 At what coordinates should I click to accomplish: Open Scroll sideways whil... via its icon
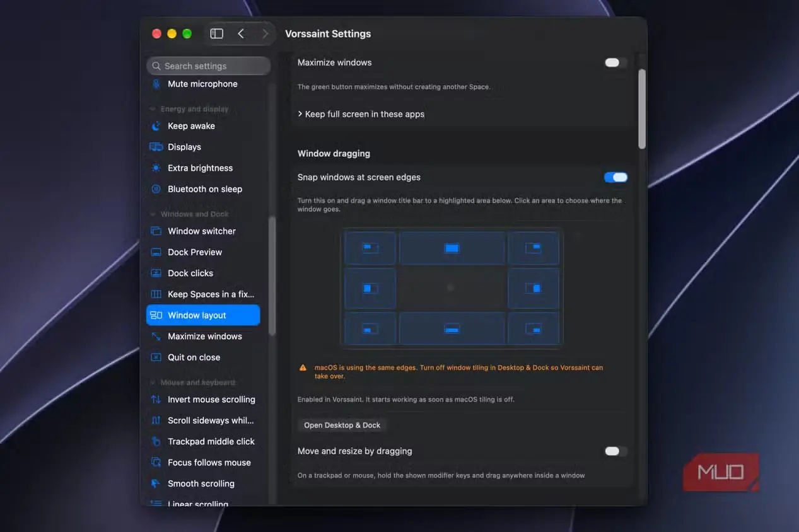click(156, 420)
